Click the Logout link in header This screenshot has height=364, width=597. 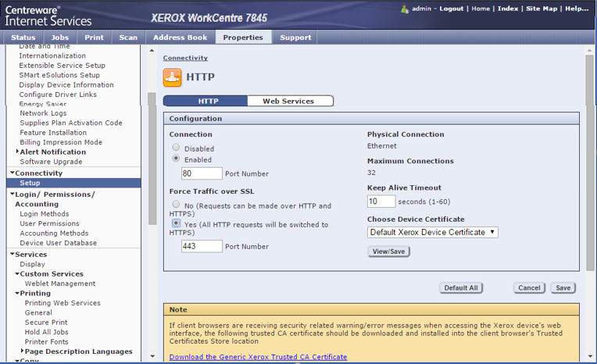[x=451, y=9]
